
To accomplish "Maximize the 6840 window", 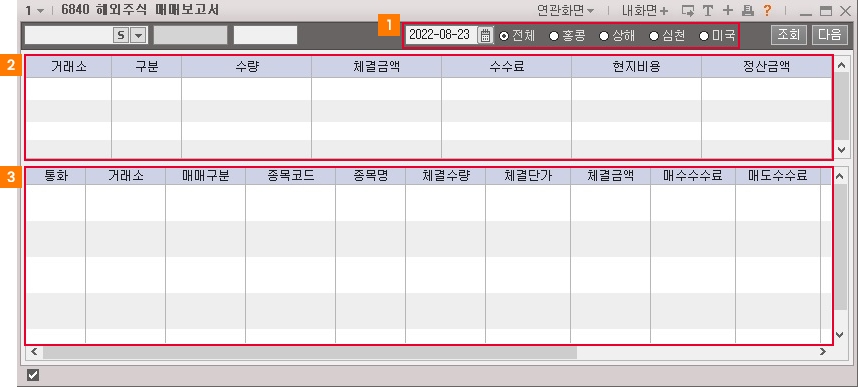I will tap(826, 10).
